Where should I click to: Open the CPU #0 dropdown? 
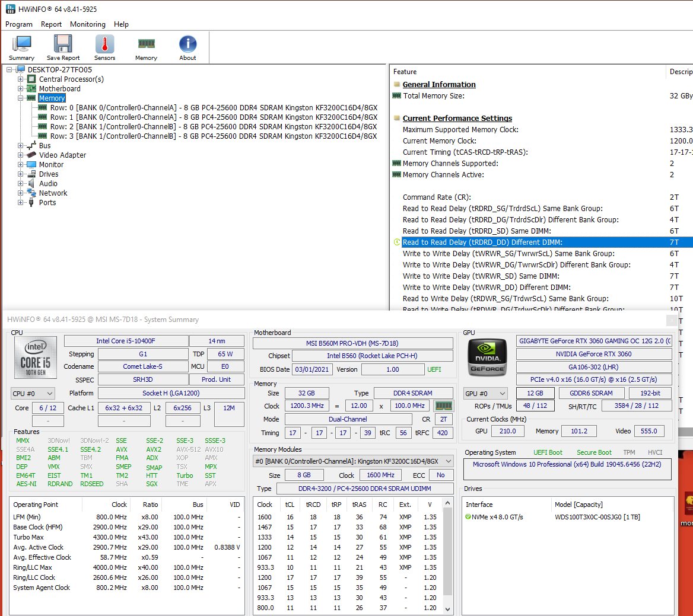[x=33, y=394]
